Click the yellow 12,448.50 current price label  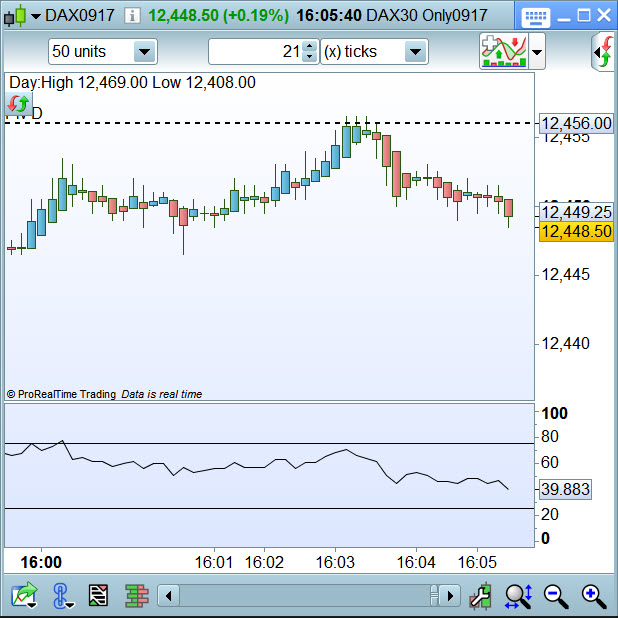click(x=576, y=231)
